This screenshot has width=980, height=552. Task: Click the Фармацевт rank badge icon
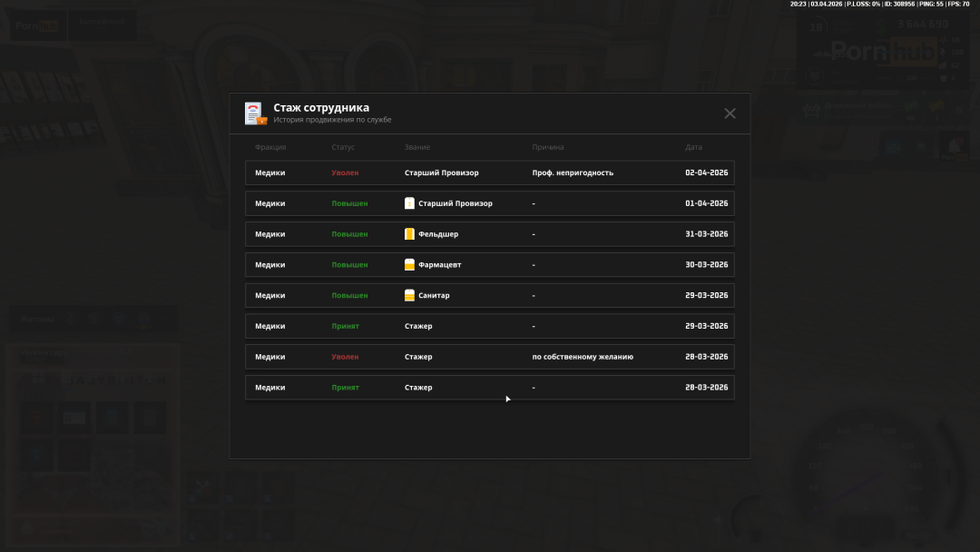pos(409,265)
